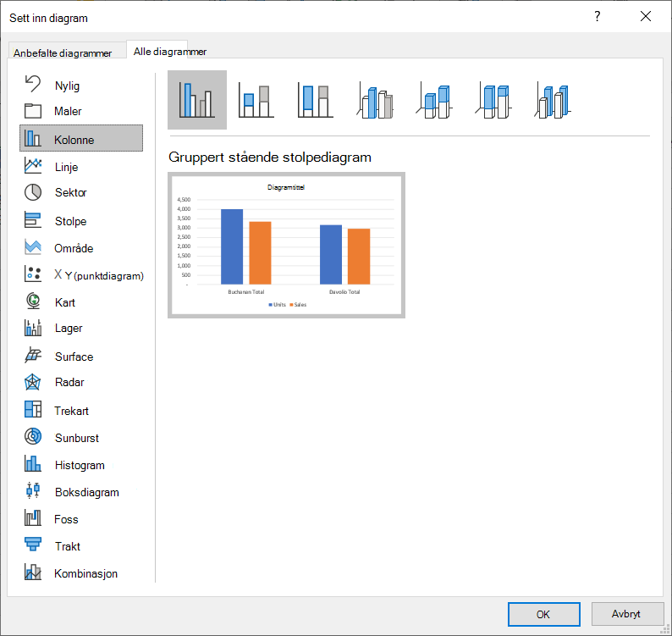Open the Maler templates folder category

[81, 111]
